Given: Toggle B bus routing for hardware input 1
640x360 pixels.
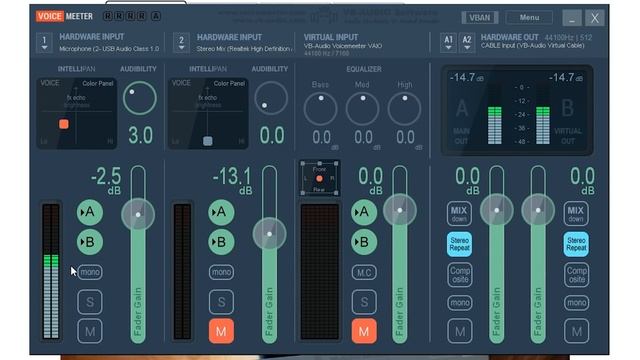Looking at the screenshot, I should pyautogui.click(x=89, y=242).
